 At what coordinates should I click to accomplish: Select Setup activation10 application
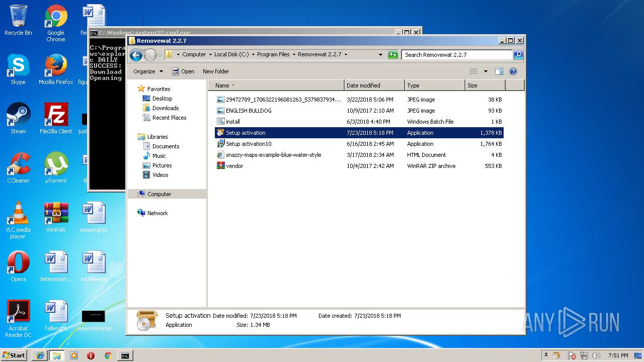tap(359, 144)
